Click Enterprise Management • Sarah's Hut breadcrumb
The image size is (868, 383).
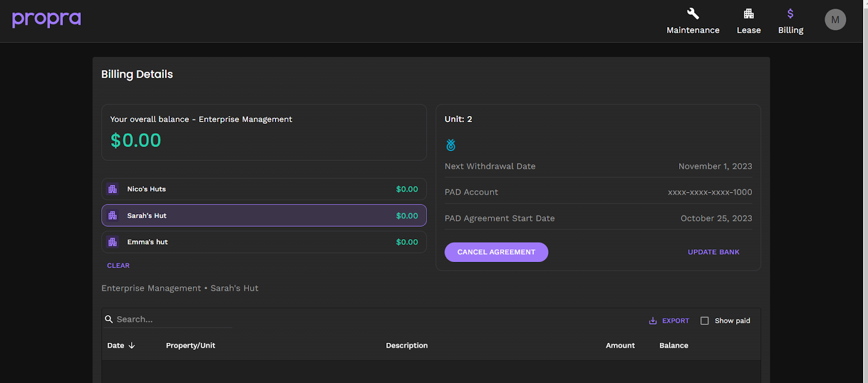coord(180,289)
